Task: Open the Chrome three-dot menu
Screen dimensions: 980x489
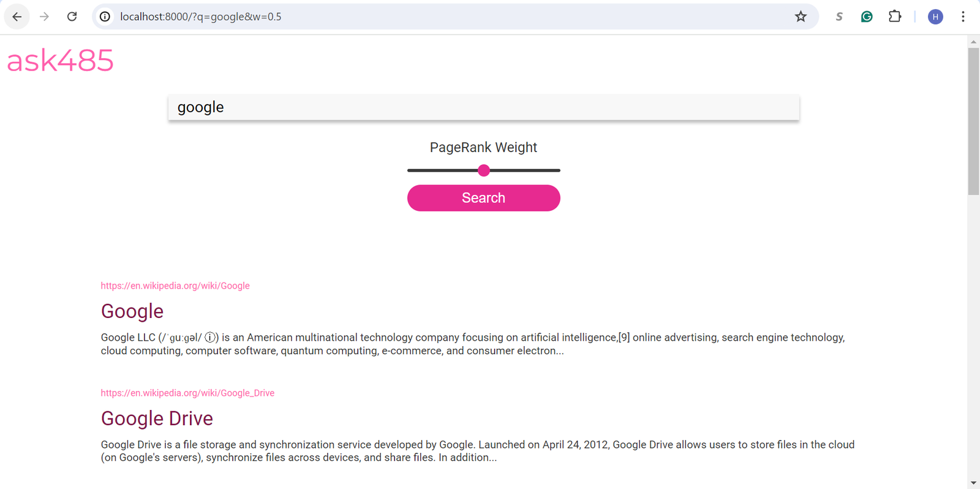Action: 963,17
